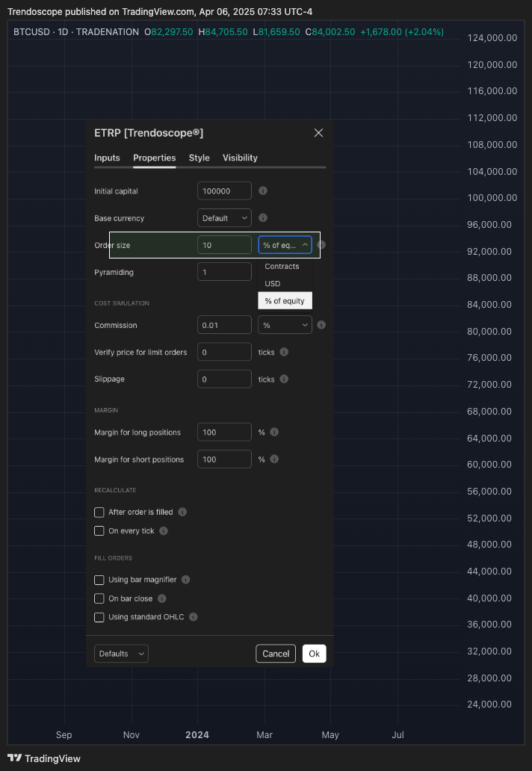
Task: Click info icon for Margin for long positions
Action: click(x=274, y=433)
